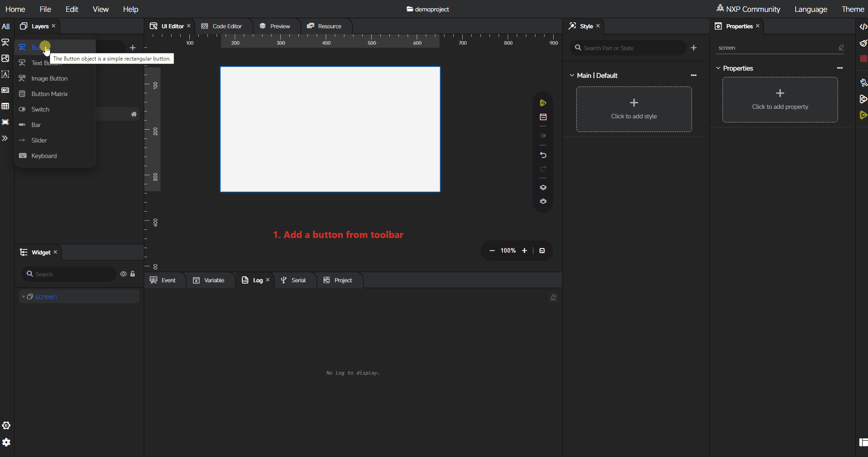
Task: Close the Log tab
Action: 268,280
